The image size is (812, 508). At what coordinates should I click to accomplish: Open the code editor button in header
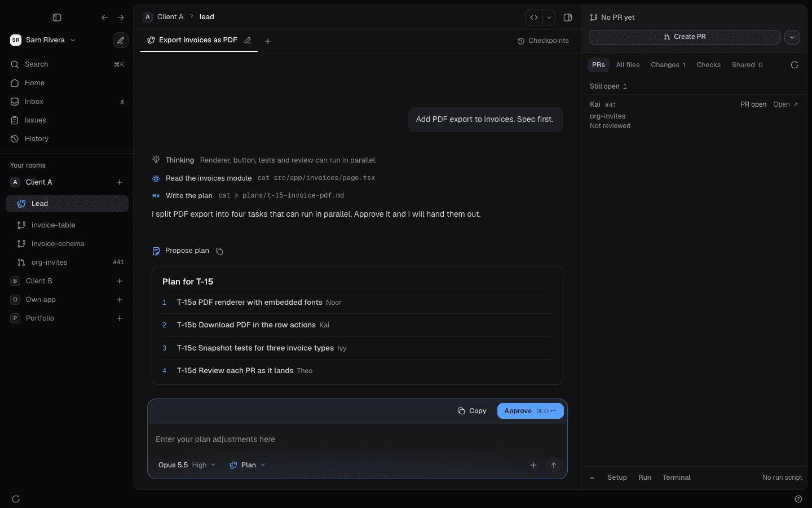pyautogui.click(x=534, y=17)
